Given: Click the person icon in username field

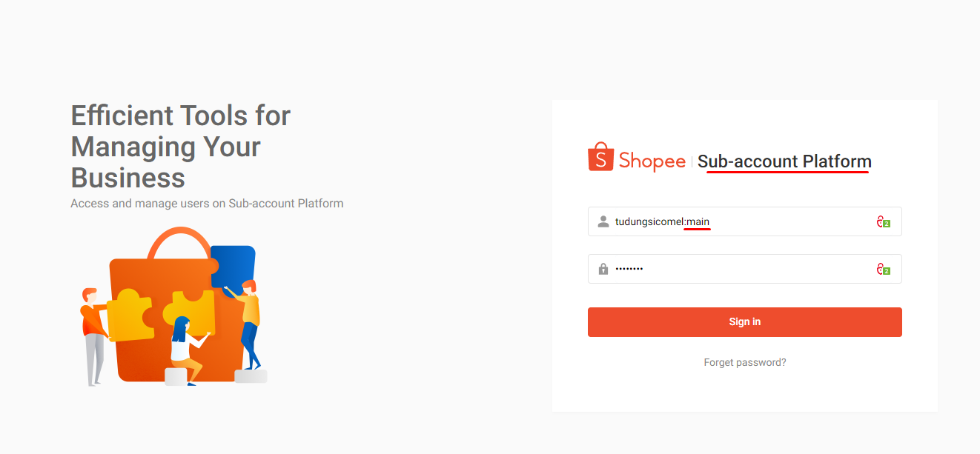Looking at the screenshot, I should click(603, 221).
